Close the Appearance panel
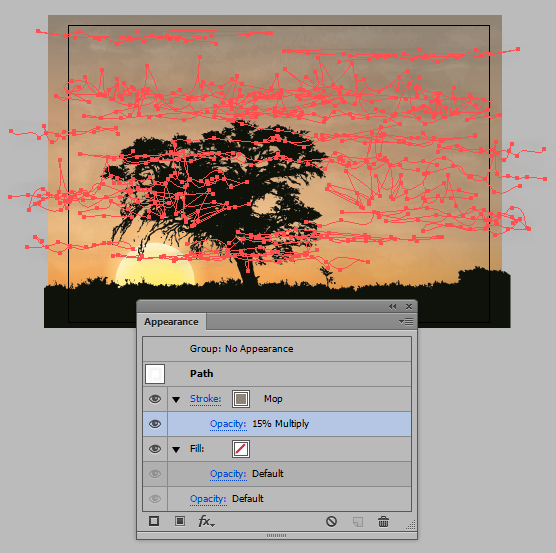The image size is (556, 553). pos(408,306)
